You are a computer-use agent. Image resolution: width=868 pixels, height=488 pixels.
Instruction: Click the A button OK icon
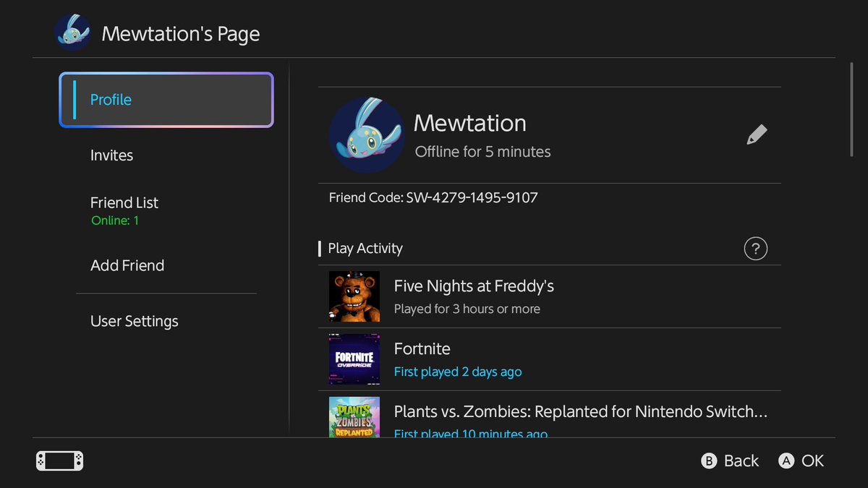(x=786, y=461)
